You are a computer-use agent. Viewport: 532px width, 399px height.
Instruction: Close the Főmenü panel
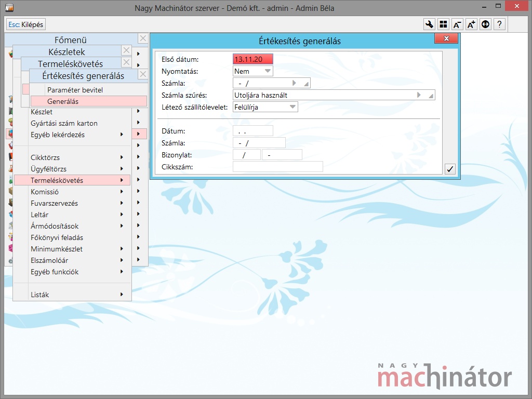click(143, 38)
